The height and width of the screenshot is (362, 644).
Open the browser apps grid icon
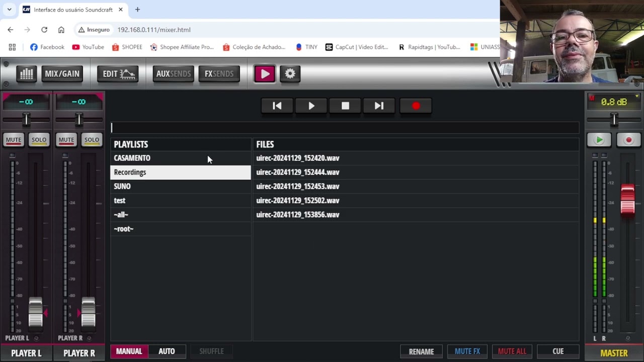click(12, 47)
